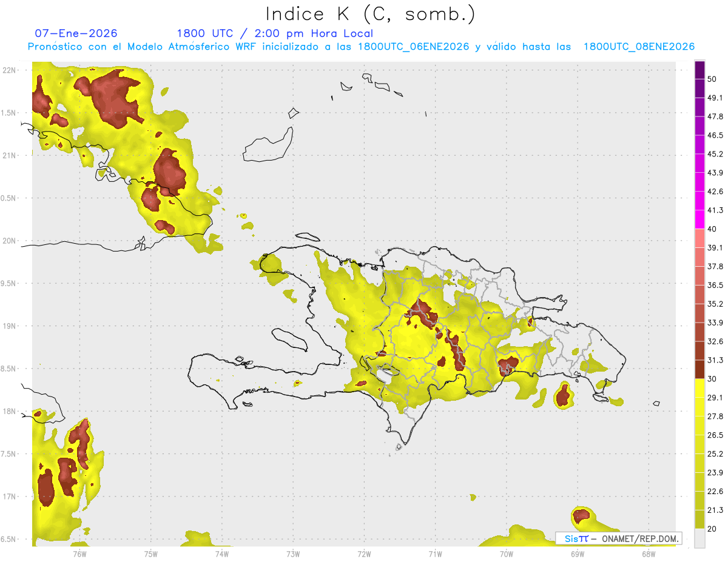Click the latitude axis label "18N"

click(x=10, y=411)
